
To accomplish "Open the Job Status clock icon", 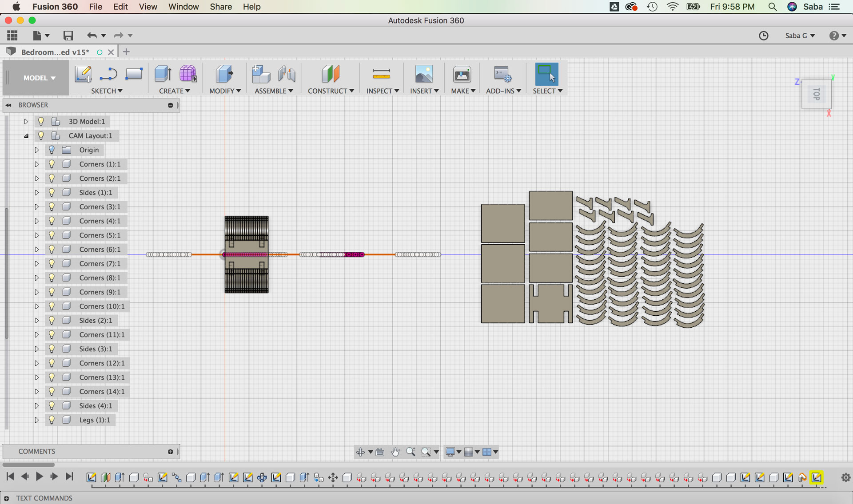I will coord(763,36).
